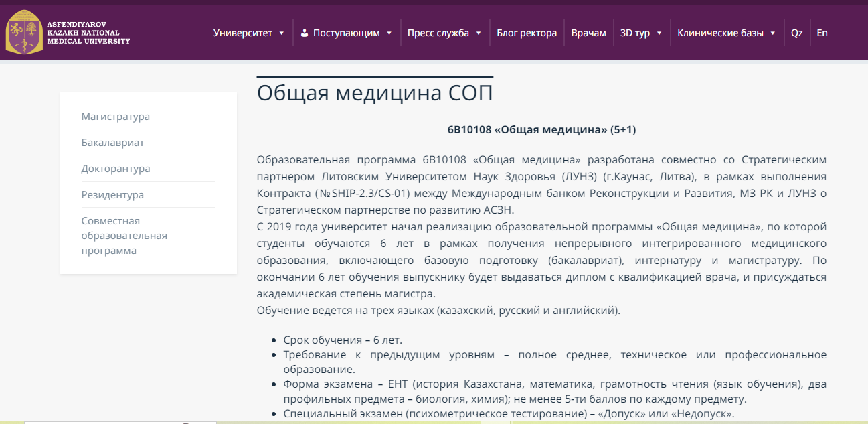Click the bold program title 6B10108 Общая медицина
The width and height of the screenshot is (868, 424).
click(542, 127)
